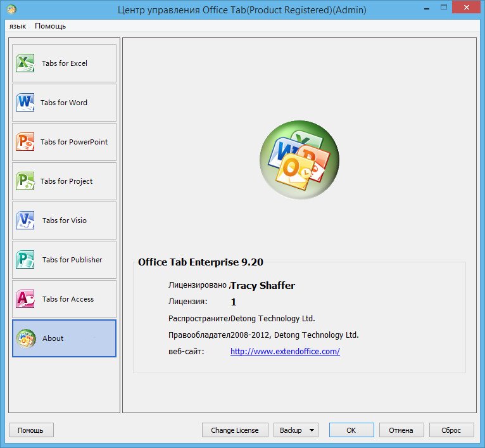Click the About icon in the sidebar
The width and height of the screenshot is (485, 448).
(x=26, y=338)
